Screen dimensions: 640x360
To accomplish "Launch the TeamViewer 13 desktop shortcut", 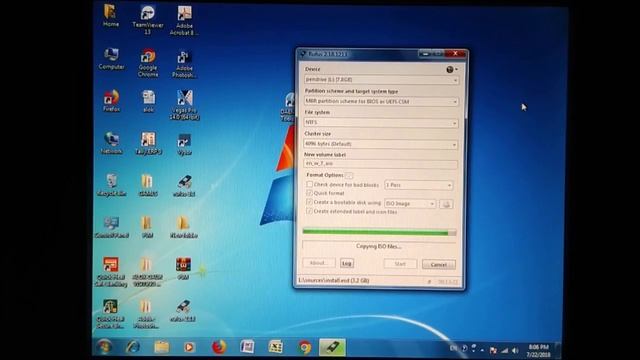I will pyautogui.click(x=148, y=19).
